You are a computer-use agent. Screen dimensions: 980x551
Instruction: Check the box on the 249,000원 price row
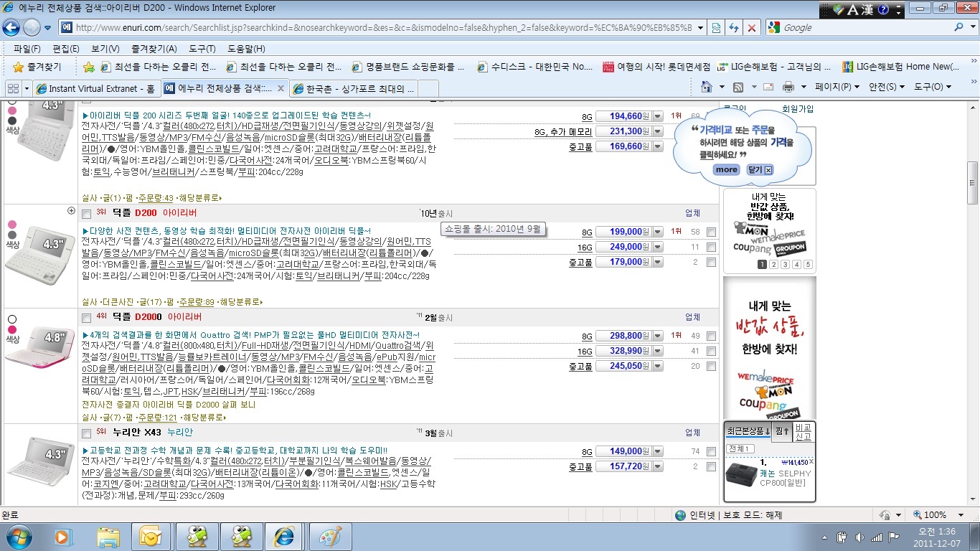711,248
